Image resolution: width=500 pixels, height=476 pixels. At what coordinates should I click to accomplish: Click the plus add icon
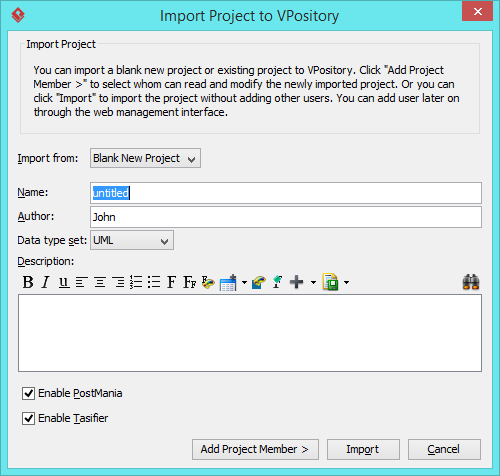click(296, 282)
